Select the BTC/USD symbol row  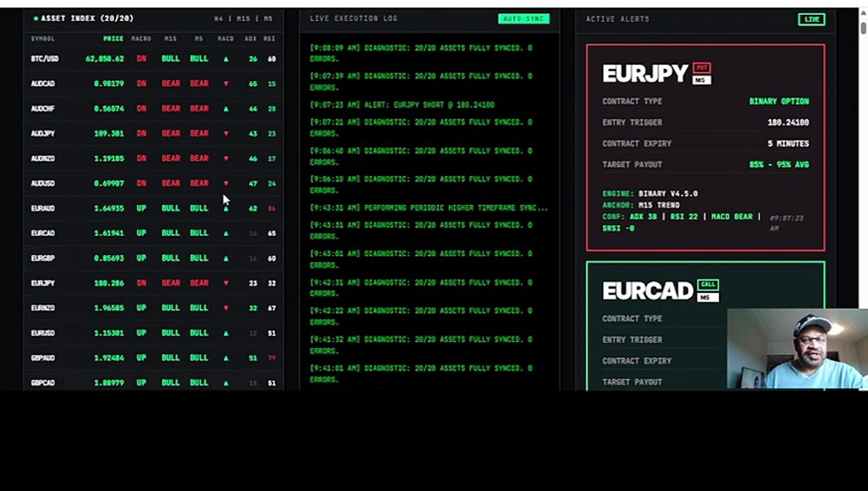tap(154, 59)
